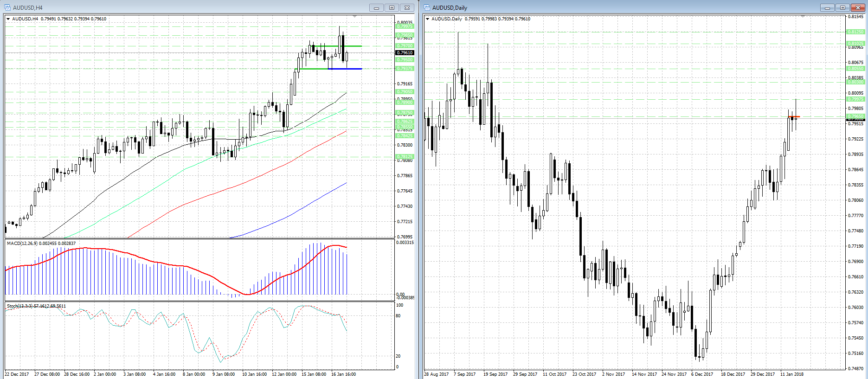Click green level label 0.81250 in Daily chart
This screenshot has height=379, width=868.
coord(856,32)
